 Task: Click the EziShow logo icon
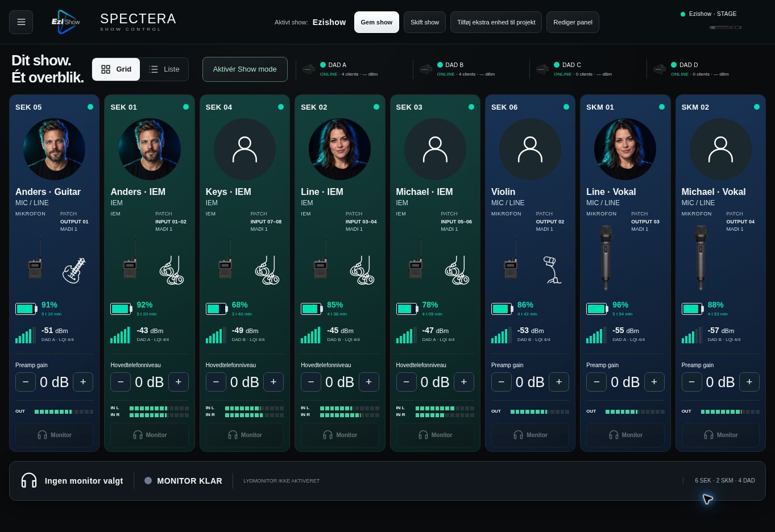tap(66, 22)
